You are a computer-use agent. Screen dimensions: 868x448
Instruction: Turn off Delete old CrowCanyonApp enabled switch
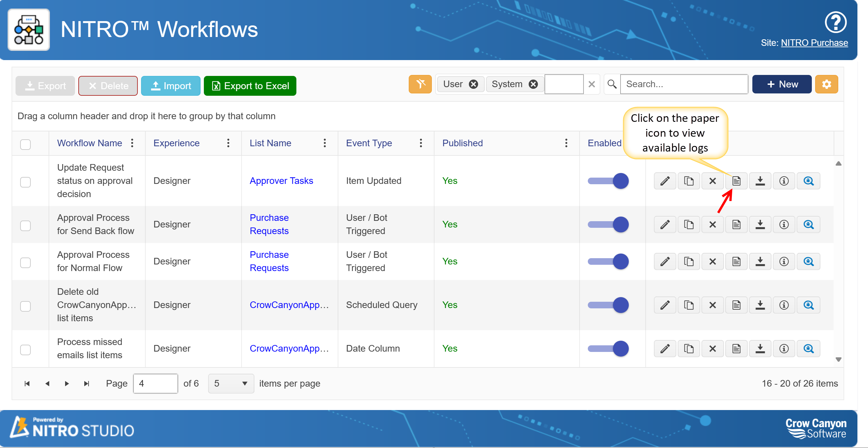pos(608,305)
